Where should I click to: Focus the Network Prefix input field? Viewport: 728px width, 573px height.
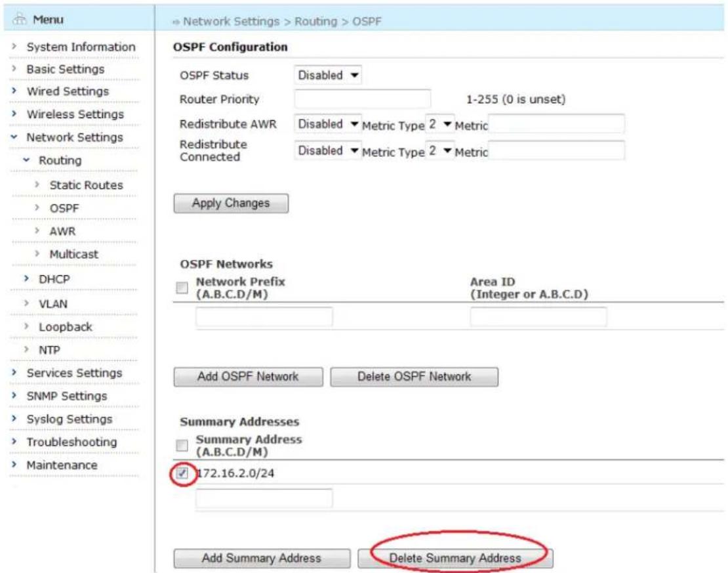pyautogui.click(x=264, y=316)
